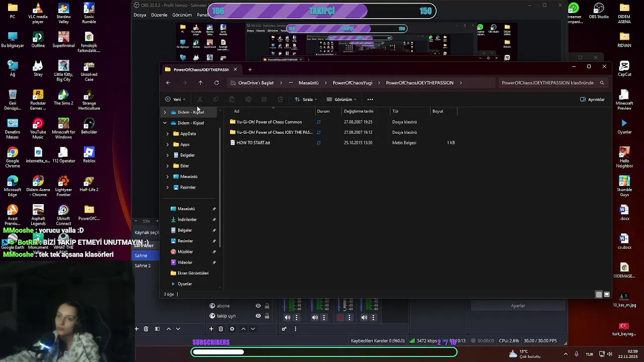
Task: Expand the Ekler folder tree node
Action: [x=168, y=166]
